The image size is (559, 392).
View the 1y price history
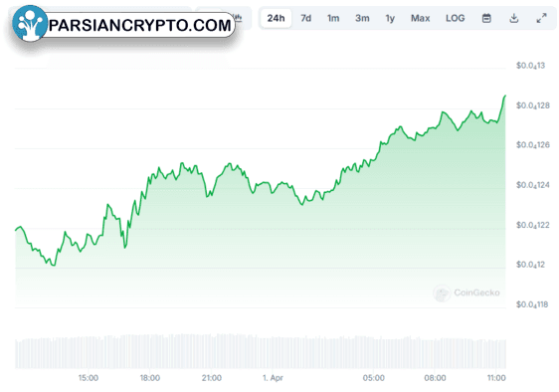(x=390, y=18)
